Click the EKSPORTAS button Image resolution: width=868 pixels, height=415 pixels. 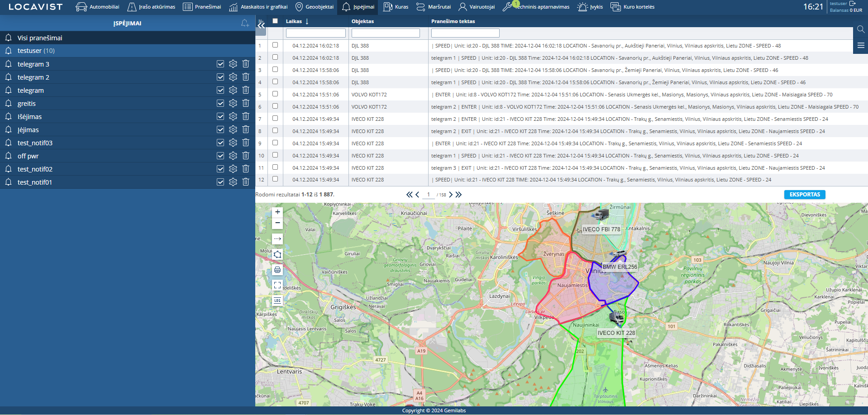(805, 195)
